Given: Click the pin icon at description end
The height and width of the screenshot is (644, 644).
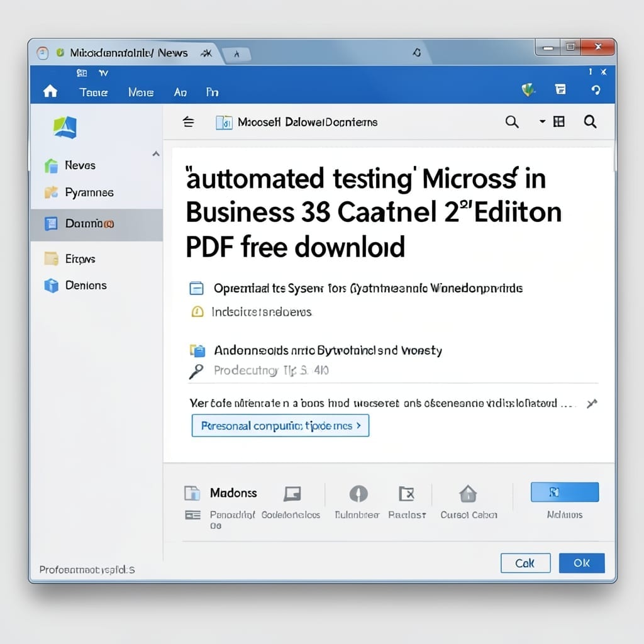Looking at the screenshot, I should click(x=592, y=404).
